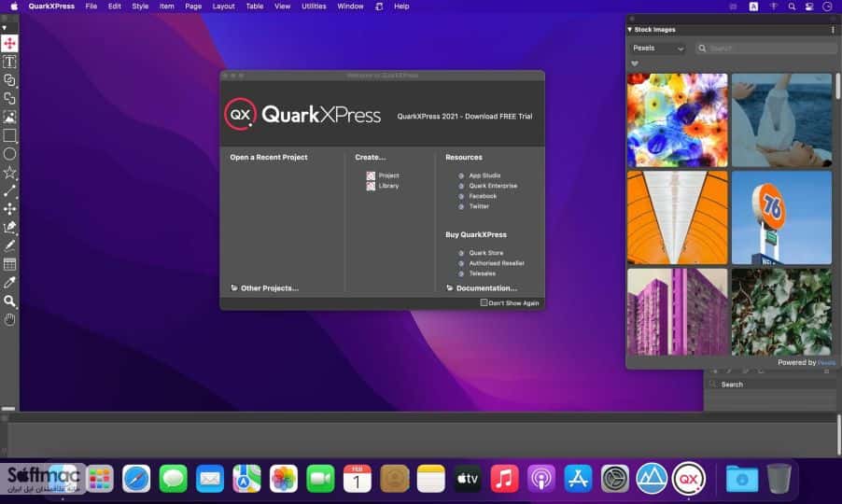Image resolution: width=842 pixels, height=504 pixels.
Task: Select the orange tunnel stock thumbnail
Action: pyautogui.click(x=677, y=217)
